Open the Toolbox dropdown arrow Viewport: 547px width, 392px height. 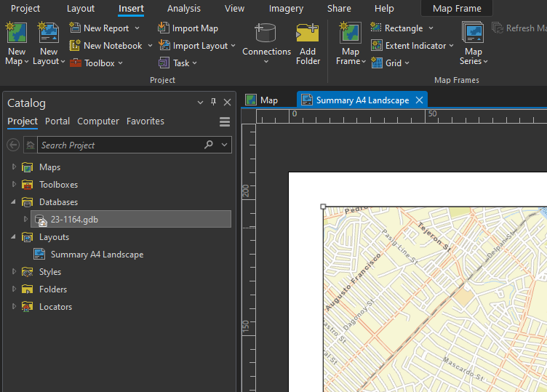coord(121,63)
